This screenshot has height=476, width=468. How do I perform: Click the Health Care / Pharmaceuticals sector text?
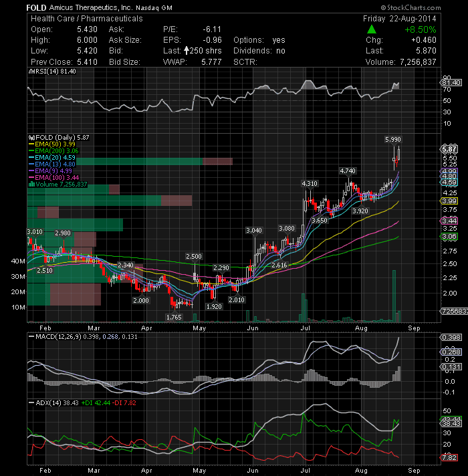click(x=87, y=19)
